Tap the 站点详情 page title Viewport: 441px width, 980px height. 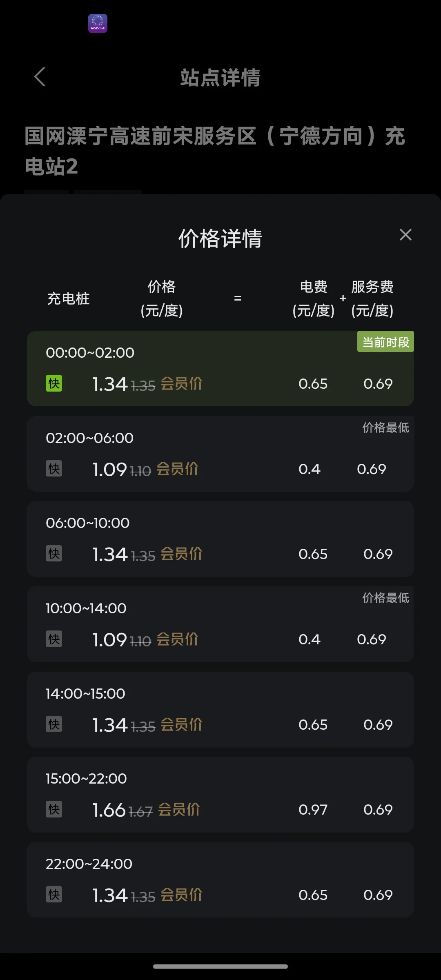(220, 78)
